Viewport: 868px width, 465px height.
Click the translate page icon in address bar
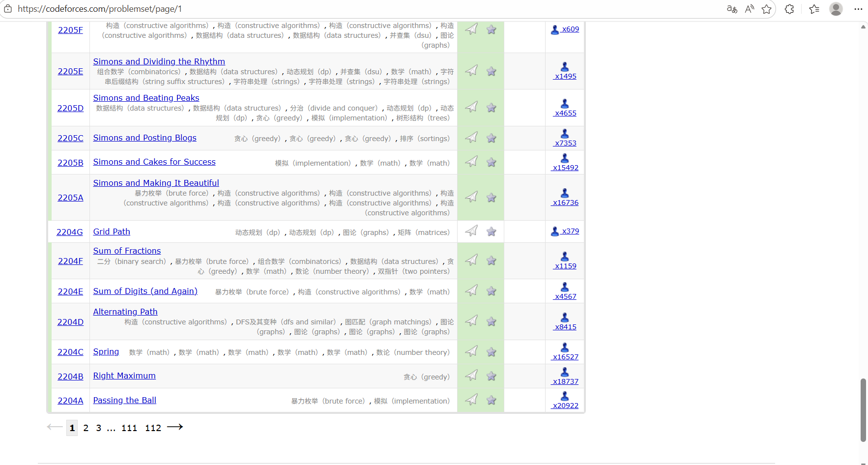coord(732,9)
